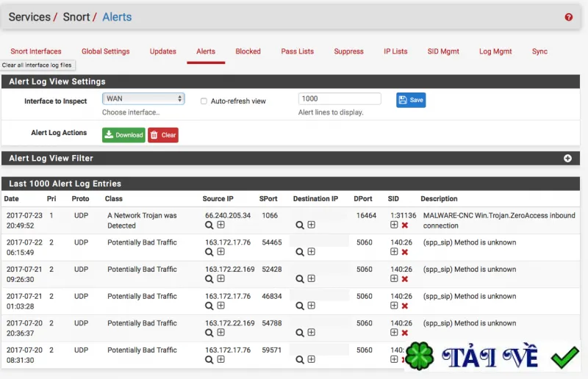Look up destination IP in 20:49:52 row
The width and height of the screenshot is (588, 379).
pyautogui.click(x=300, y=225)
